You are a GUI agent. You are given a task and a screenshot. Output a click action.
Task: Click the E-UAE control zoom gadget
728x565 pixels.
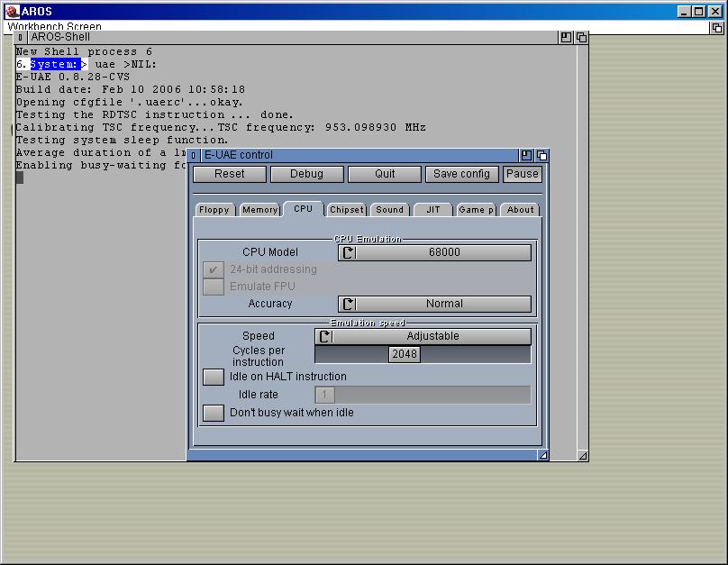point(526,155)
